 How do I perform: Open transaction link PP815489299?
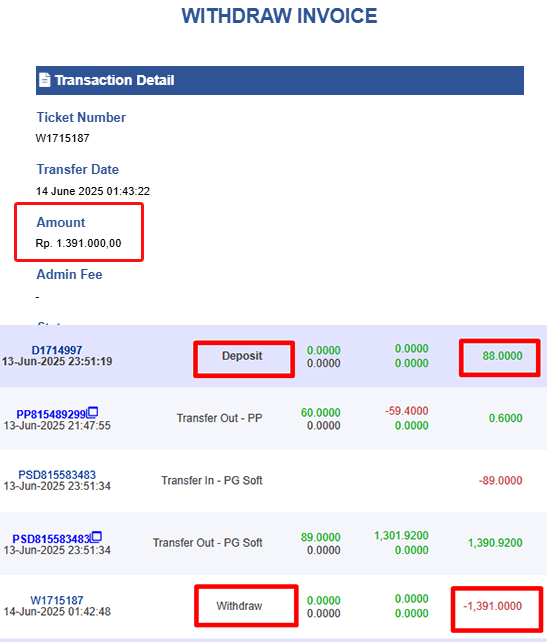51,414
